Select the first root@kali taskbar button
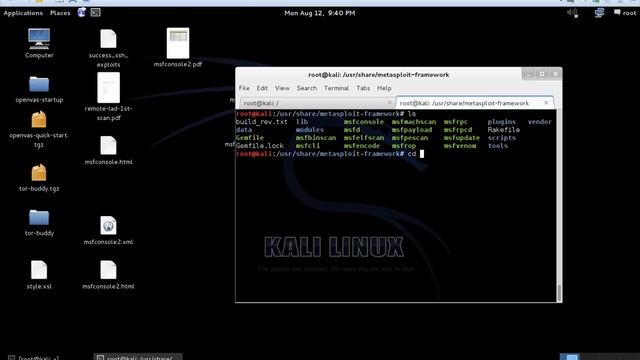Viewport: 640px width, 360px height. click(33, 357)
